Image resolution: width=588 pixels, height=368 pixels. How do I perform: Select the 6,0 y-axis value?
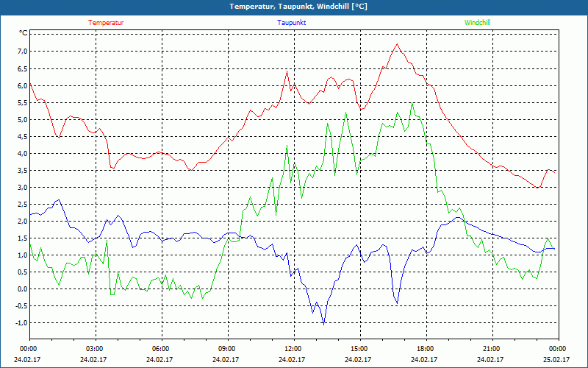(x=24, y=85)
